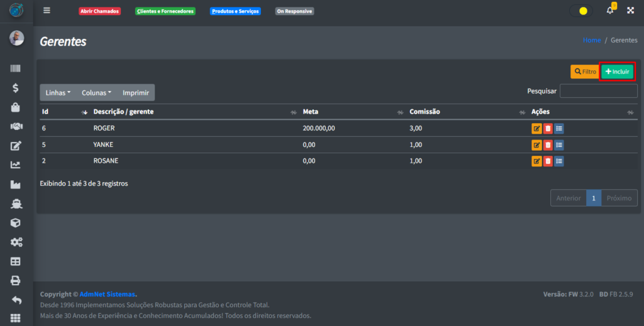Focus the Pesquisar search field

click(598, 91)
